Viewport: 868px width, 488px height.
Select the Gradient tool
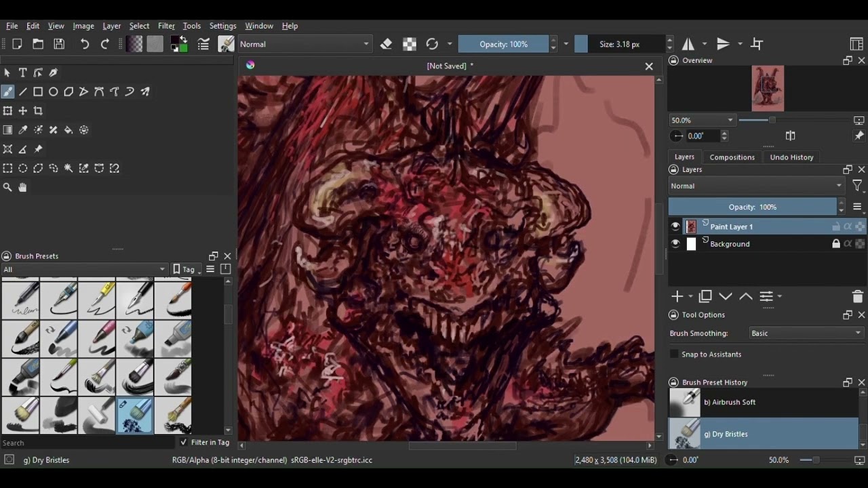(x=7, y=129)
